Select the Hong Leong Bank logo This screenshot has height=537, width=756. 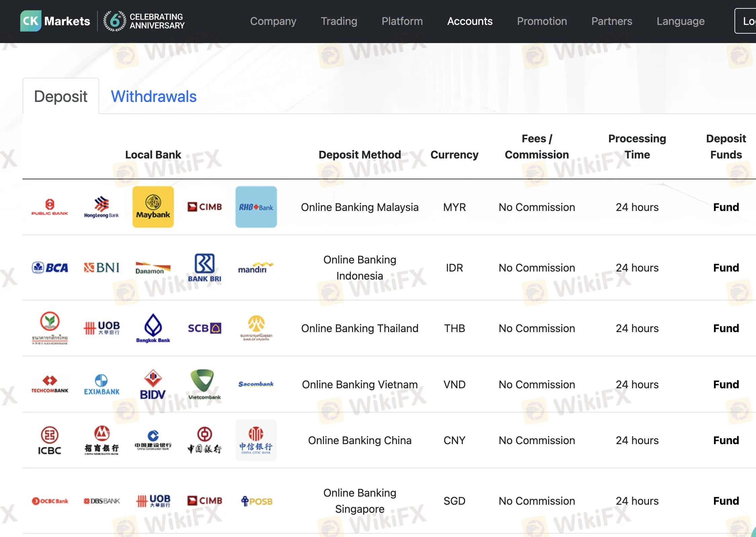pos(101,207)
